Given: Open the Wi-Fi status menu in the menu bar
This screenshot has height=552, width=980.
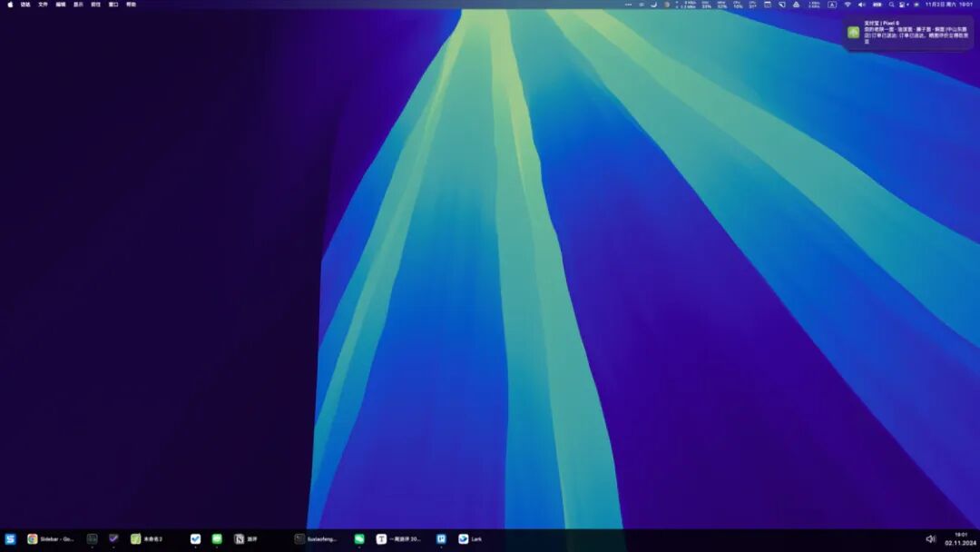Looking at the screenshot, I should [x=848, y=5].
